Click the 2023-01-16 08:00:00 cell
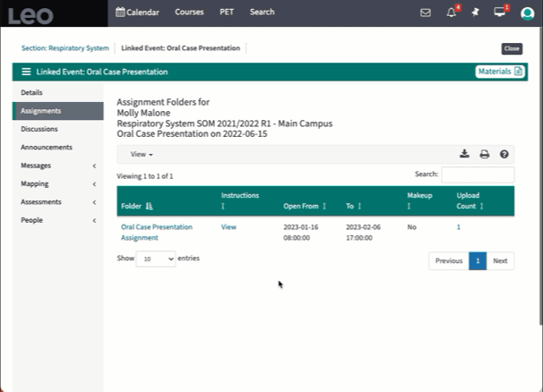The image size is (543, 392). [301, 232]
